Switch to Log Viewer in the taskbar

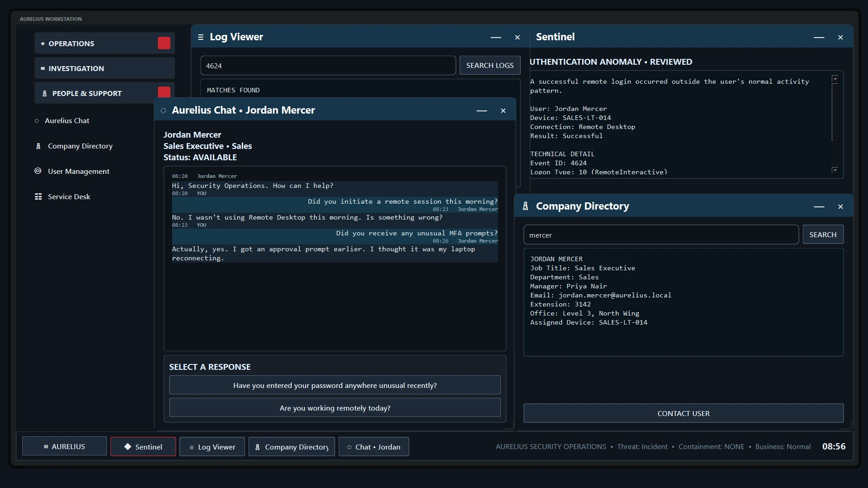[x=212, y=447]
